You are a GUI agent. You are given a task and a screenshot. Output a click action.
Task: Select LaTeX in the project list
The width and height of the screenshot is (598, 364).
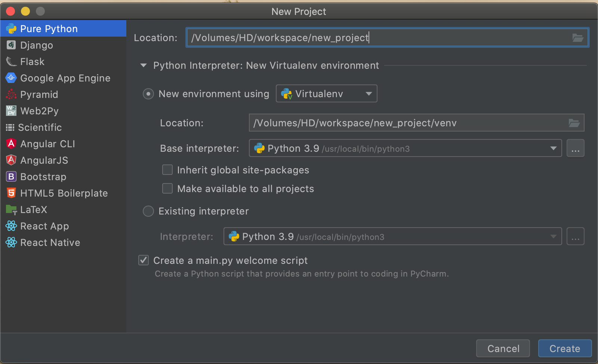coord(34,210)
